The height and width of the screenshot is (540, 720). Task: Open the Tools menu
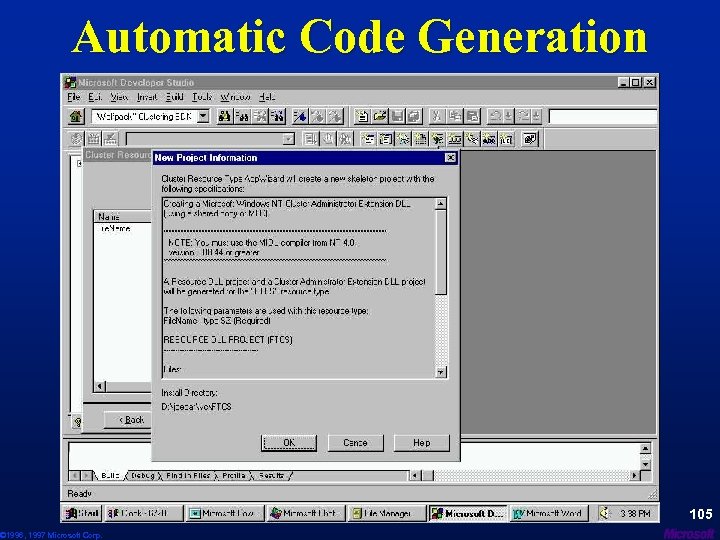202,97
